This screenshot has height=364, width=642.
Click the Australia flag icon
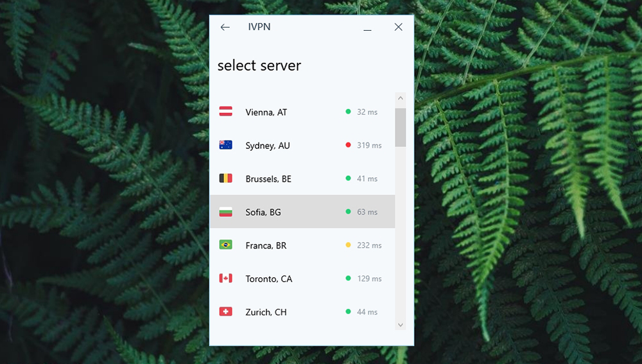pyautogui.click(x=225, y=145)
